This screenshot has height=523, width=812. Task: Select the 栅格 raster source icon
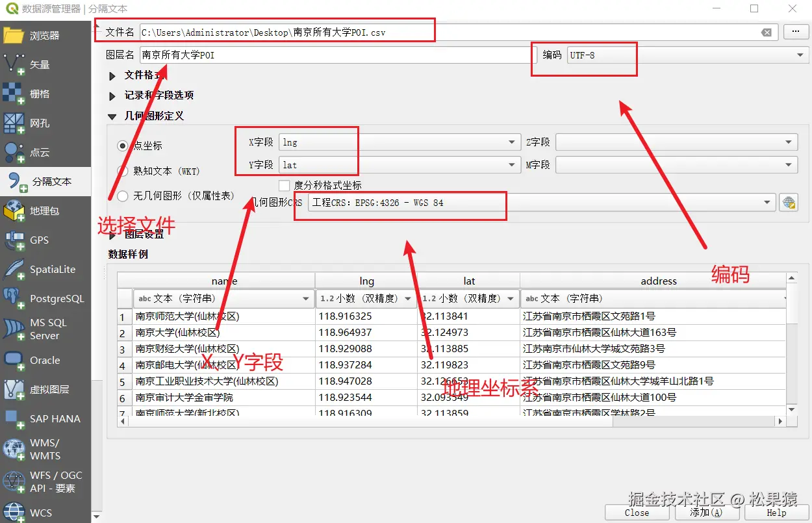(x=14, y=94)
